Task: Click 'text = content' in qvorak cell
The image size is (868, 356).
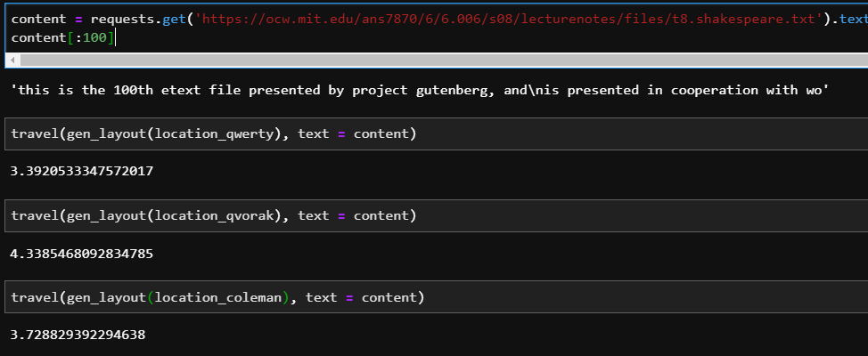Action: click(x=356, y=215)
